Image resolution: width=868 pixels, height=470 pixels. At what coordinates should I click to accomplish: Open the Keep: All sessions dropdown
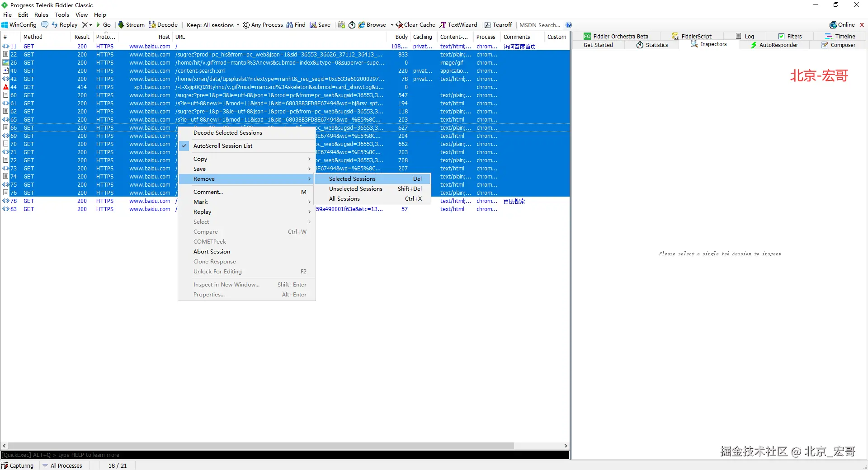213,25
